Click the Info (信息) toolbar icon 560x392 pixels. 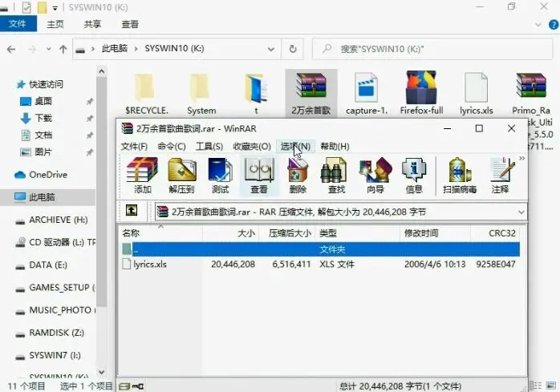(x=414, y=176)
